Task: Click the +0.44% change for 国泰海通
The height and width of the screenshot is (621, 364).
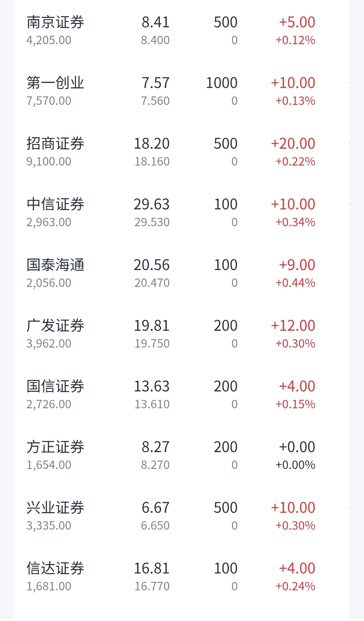Action: point(295,283)
